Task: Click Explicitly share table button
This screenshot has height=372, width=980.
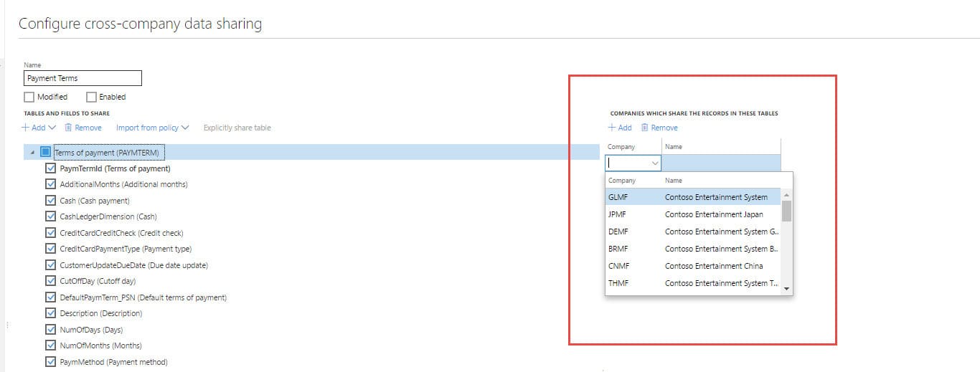Action: 237,128
